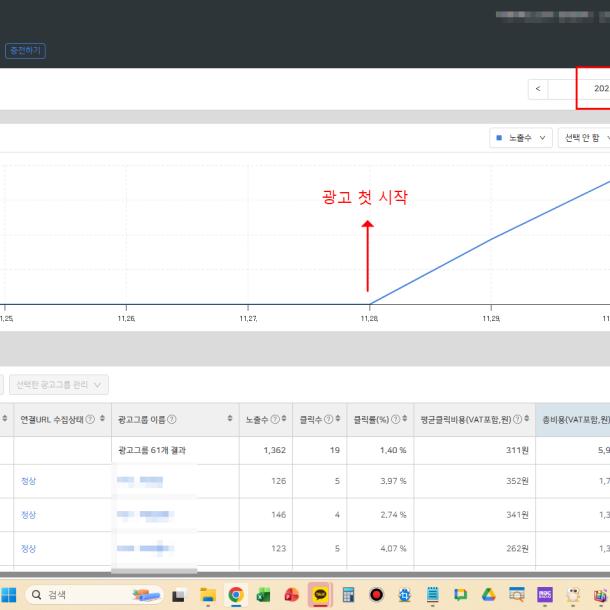
Task: Open KakaoTalk from the taskbar
Action: (320, 594)
